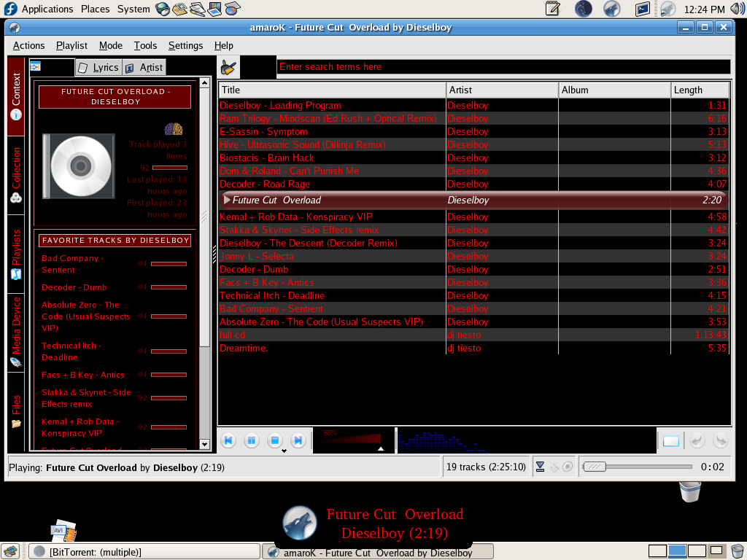The image size is (747, 560).
Task: Click the playlist search terms field
Action: (503, 66)
